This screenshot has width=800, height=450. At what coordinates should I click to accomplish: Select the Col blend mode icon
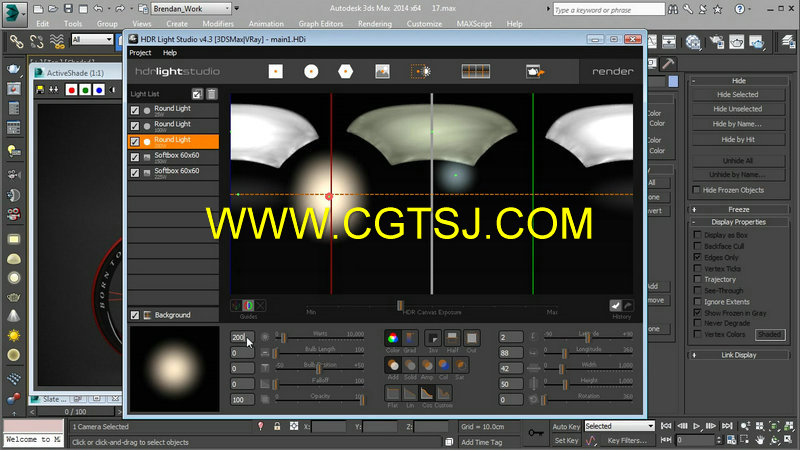(444, 365)
